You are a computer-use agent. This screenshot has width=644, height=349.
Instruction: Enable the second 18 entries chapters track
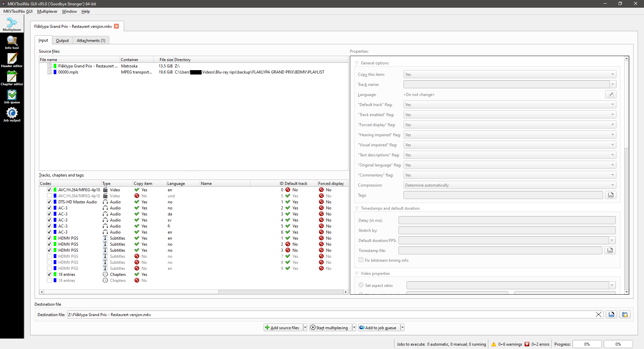[49, 280]
